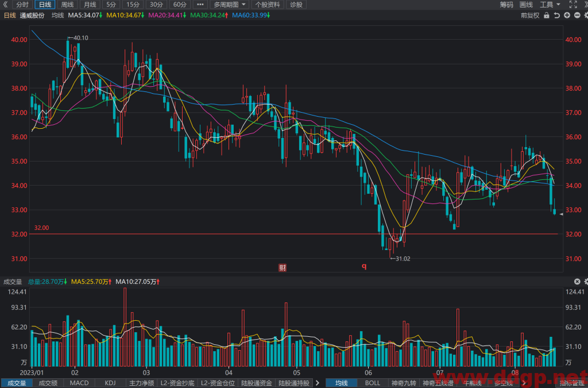Select the 5分 five-minute period
Image resolution: width=588 pixels, height=388 pixels.
click(111, 5)
